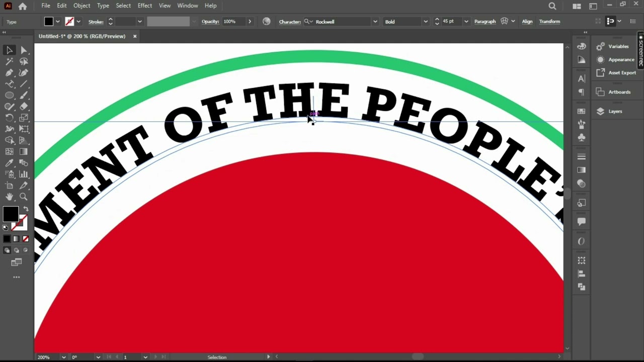This screenshot has width=644, height=362.
Task: Choose the Gradient tool in toolbar
Action: pyautogui.click(x=24, y=151)
